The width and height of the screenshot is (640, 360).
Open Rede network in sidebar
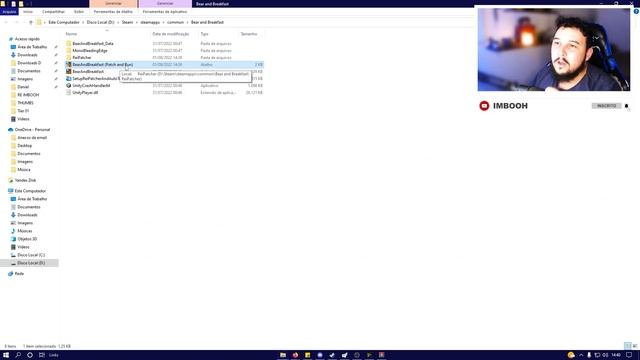(x=19, y=273)
